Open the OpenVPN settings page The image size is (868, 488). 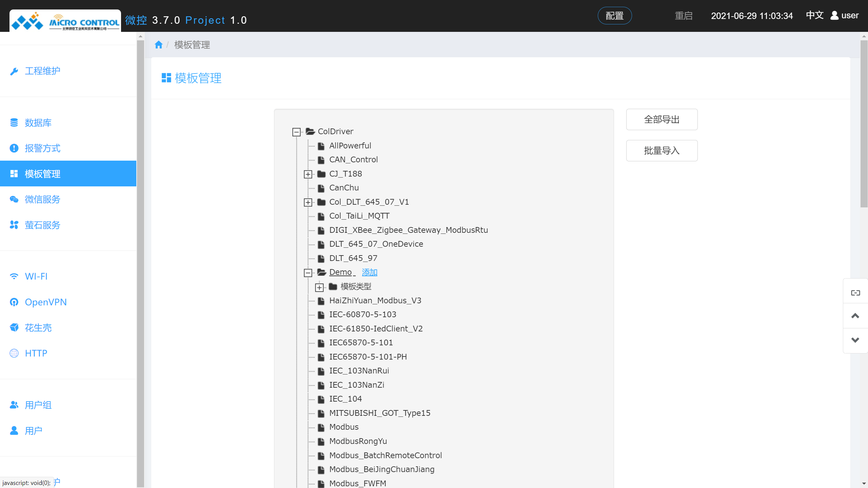click(x=45, y=302)
